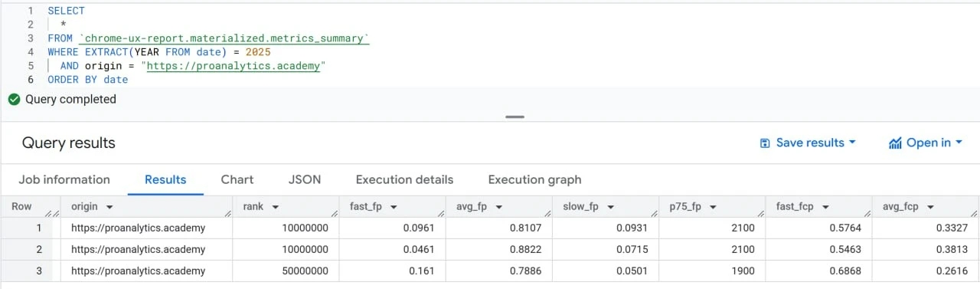The height and width of the screenshot is (289, 980).
Task: Select fast_fp value 0.0961
Action: pos(393,228)
